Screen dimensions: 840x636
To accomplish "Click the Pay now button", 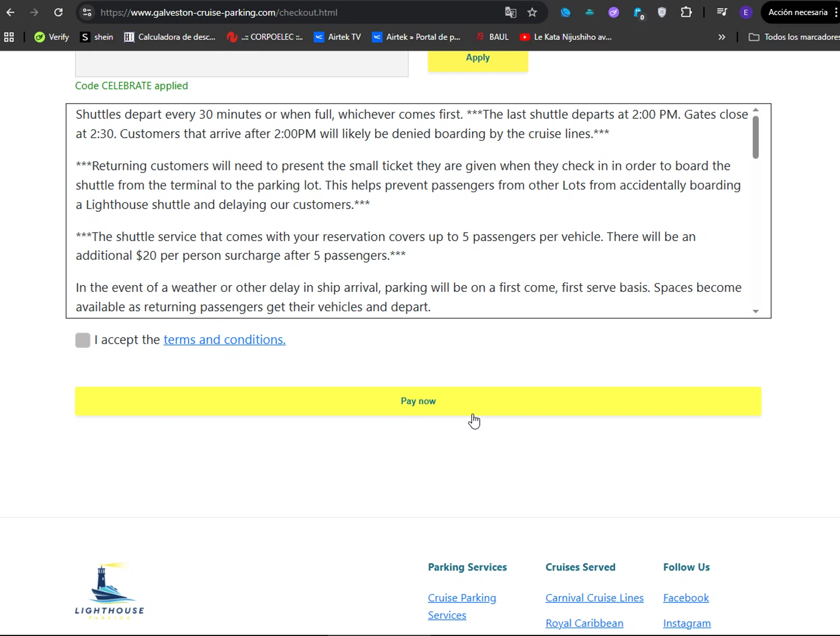I will click(418, 401).
